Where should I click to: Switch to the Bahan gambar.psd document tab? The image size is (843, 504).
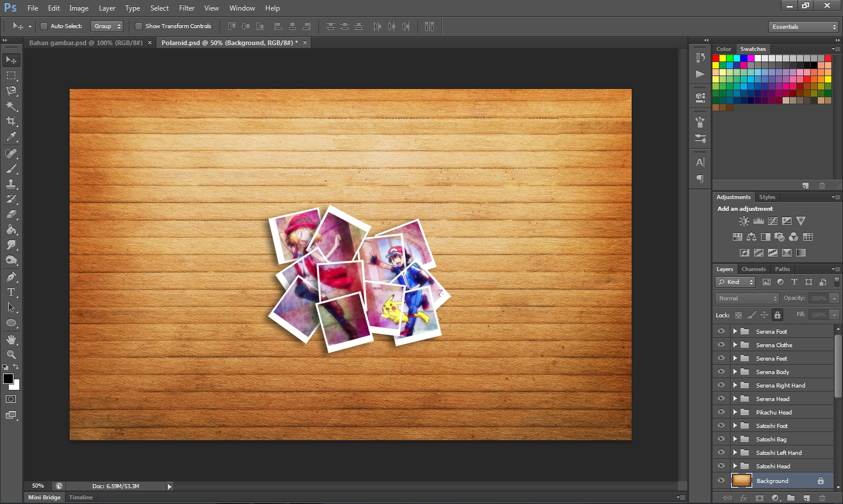pyautogui.click(x=82, y=43)
